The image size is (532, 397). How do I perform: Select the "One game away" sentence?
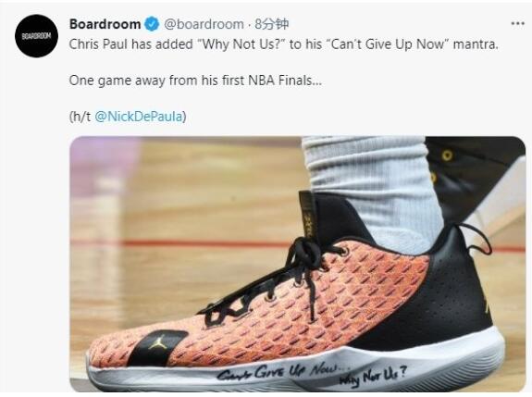point(195,81)
